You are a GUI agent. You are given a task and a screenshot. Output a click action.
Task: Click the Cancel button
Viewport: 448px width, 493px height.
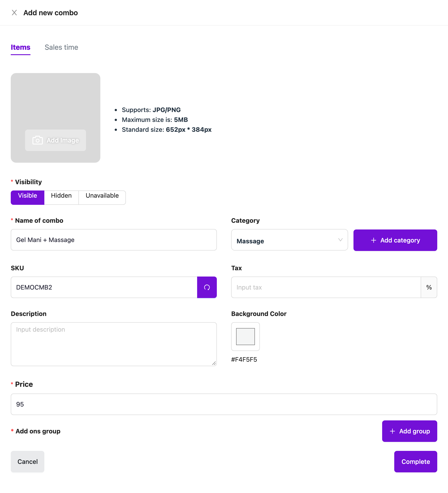(28, 462)
